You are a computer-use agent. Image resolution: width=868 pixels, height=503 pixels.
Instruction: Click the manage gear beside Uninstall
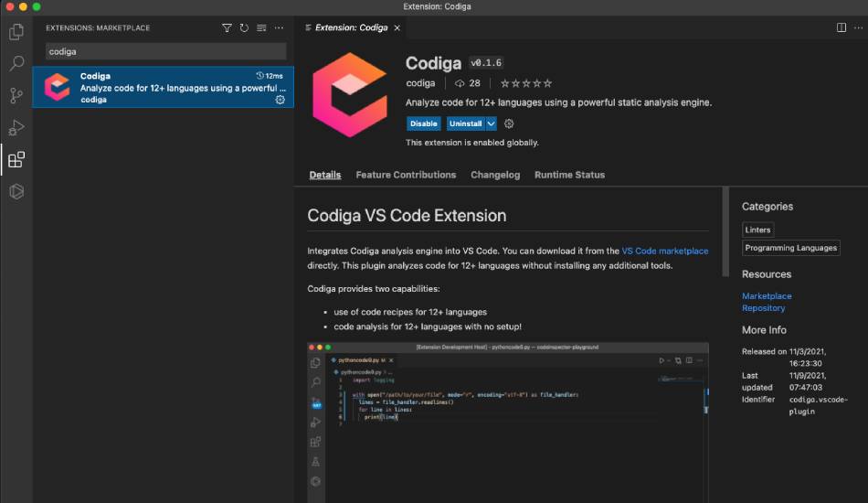pyautogui.click(x=509, y=123)
